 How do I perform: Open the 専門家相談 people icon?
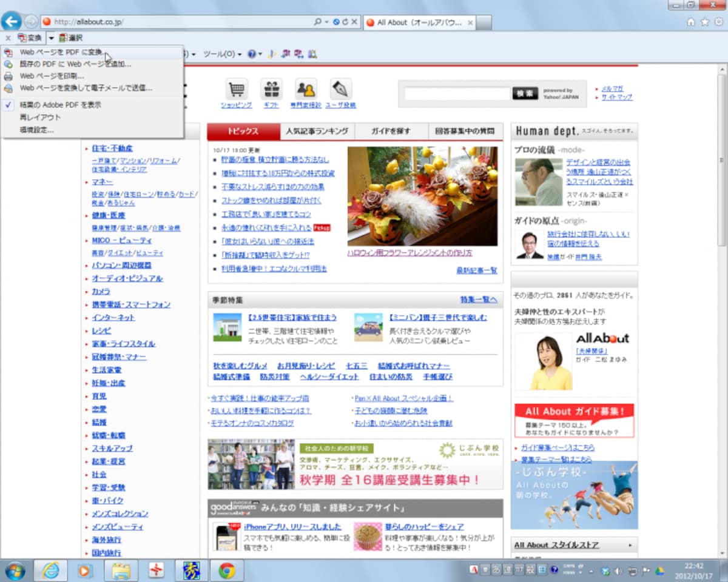point(306,89)
